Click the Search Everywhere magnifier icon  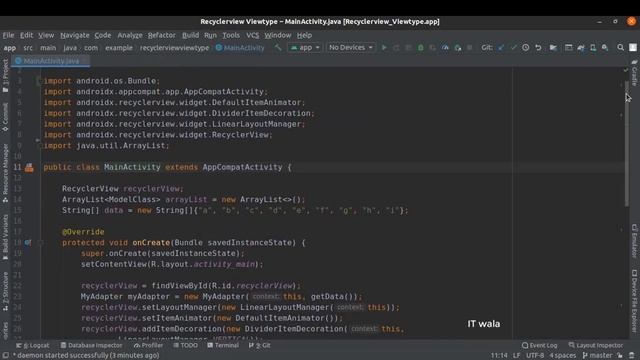click(620, 48)
